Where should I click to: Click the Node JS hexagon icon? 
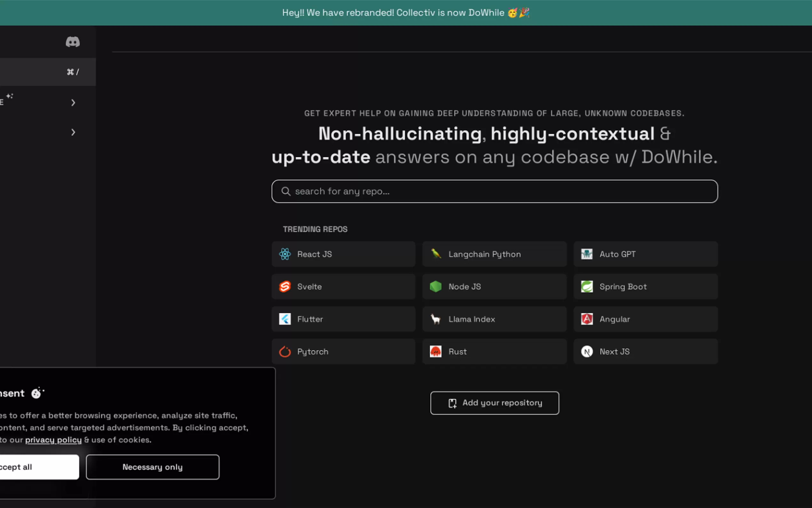click(x=436, y=287)
